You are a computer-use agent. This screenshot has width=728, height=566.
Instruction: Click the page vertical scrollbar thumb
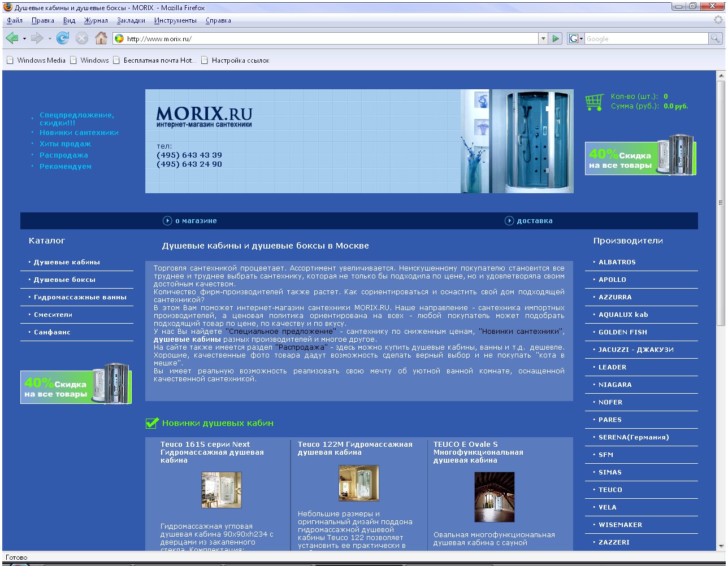[721, 202]
